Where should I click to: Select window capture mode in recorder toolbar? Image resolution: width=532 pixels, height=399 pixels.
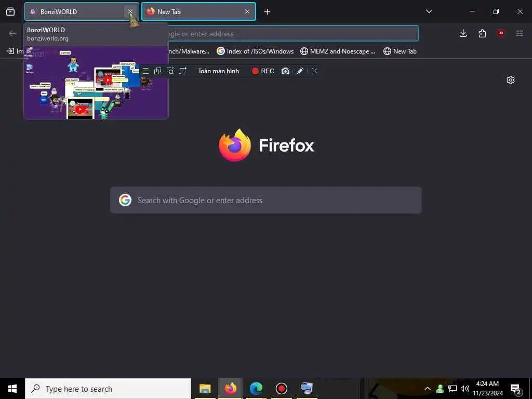click(157, 71)
